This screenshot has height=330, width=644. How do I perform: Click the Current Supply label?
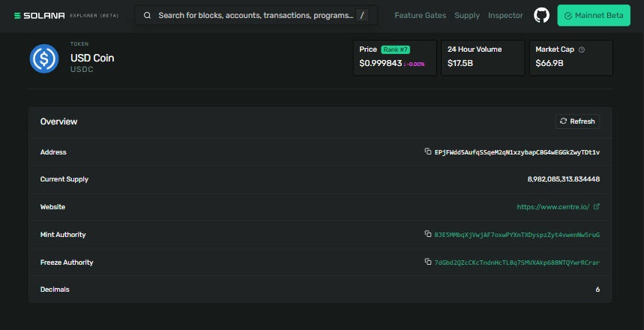pos(64,179)
